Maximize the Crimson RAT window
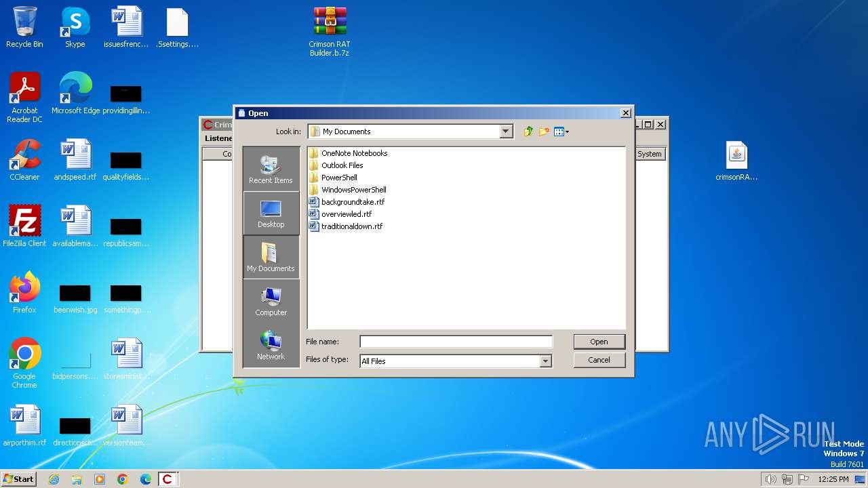 point(648,124)
